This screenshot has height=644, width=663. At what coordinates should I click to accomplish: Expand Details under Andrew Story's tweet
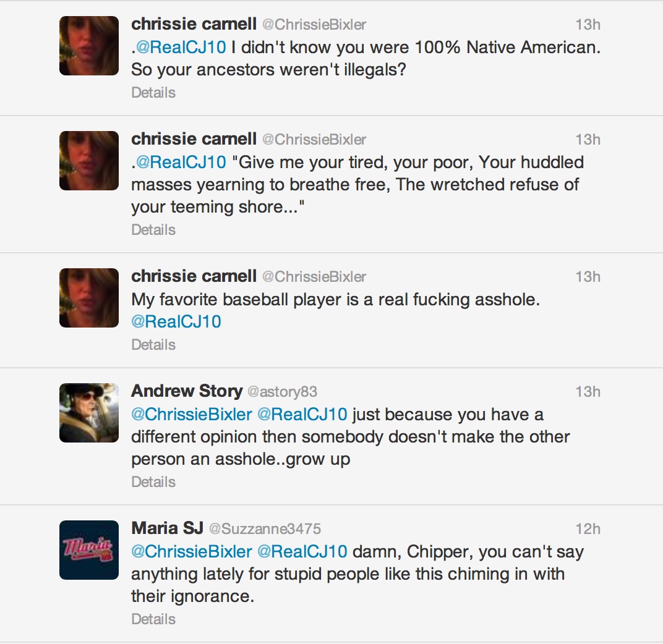[153, 481]
